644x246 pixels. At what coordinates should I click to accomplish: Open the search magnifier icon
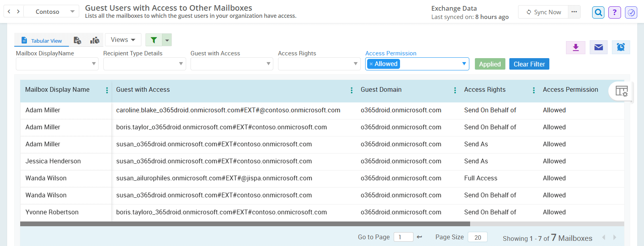click(x=598, y=12)
